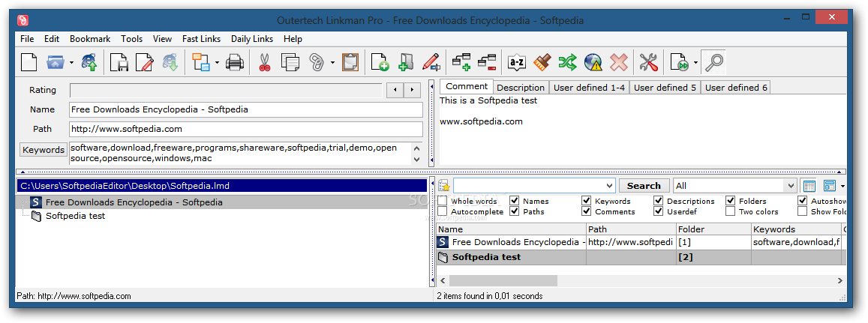
Task: Click the Name field text box
Action: pyautogui.click(x=246, y=109)
